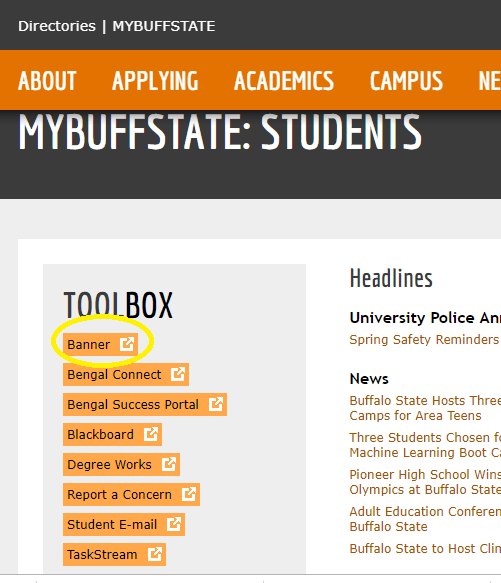Click the external-link icon beside Bengal Success Portal
Screen dimensions: 501x583
coord(216,404)
